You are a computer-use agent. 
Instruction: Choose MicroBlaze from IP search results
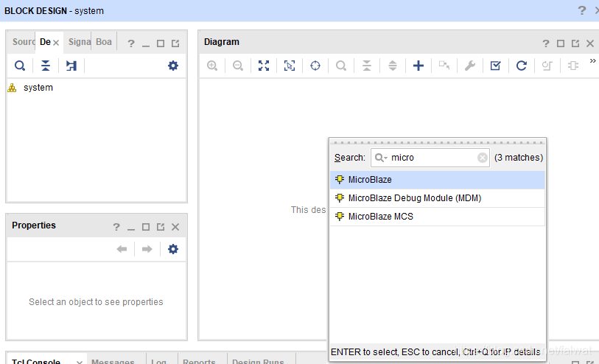pyautogui.click(x=438, y=180)
